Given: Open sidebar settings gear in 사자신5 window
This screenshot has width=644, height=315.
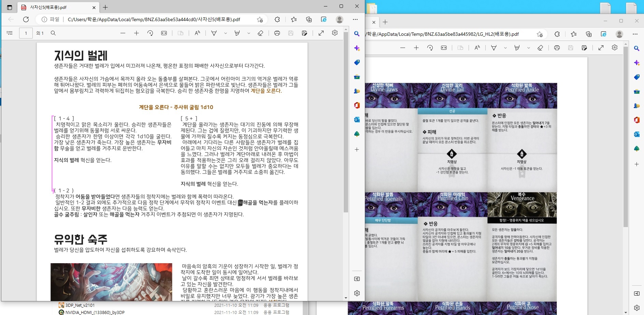Looking at the screenshot, I should coord(357,293).
